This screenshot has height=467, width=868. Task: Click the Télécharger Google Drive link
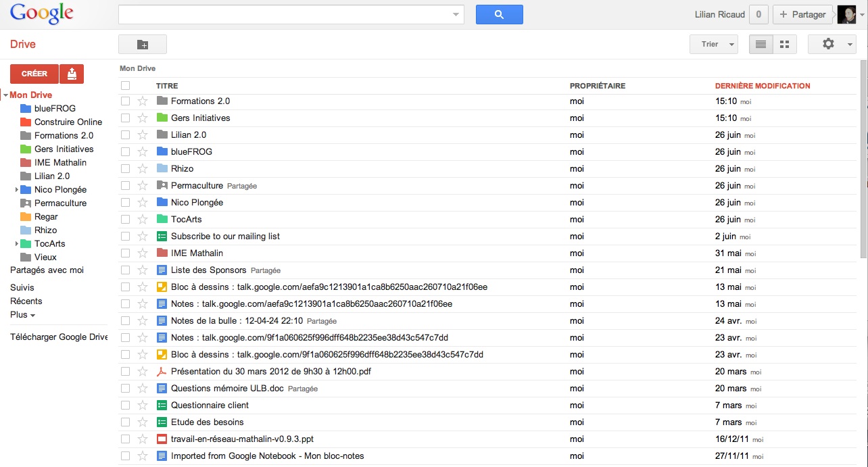click(x=59, y=337)
